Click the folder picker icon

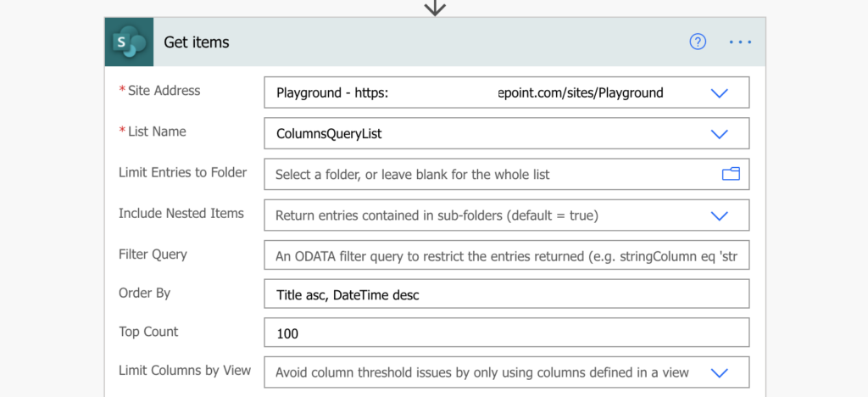pos(731,174)
